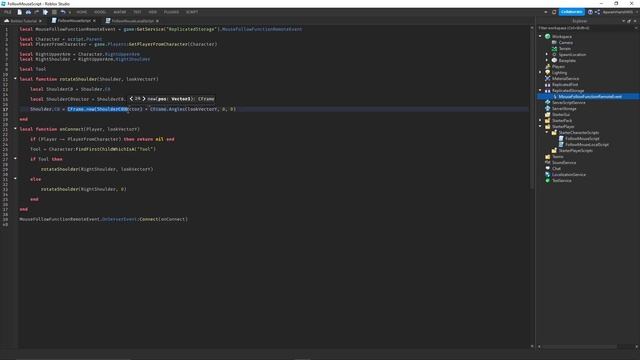This screenshot has height=360, width=640.
Task: Click the Lighting bulb icon
Action: pyautogui.click(x=548, y=72)
